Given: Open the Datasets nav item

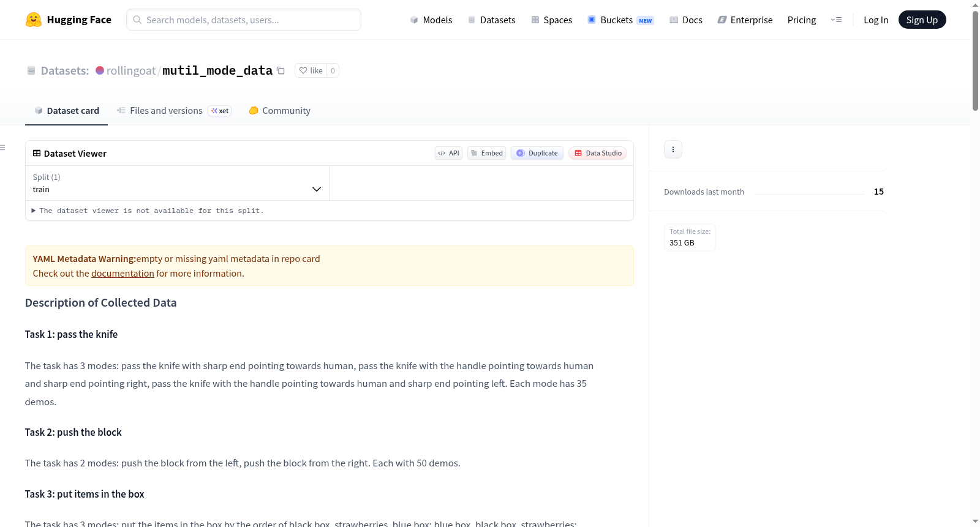Looking at the screenshot, I should tap(491, 20).
